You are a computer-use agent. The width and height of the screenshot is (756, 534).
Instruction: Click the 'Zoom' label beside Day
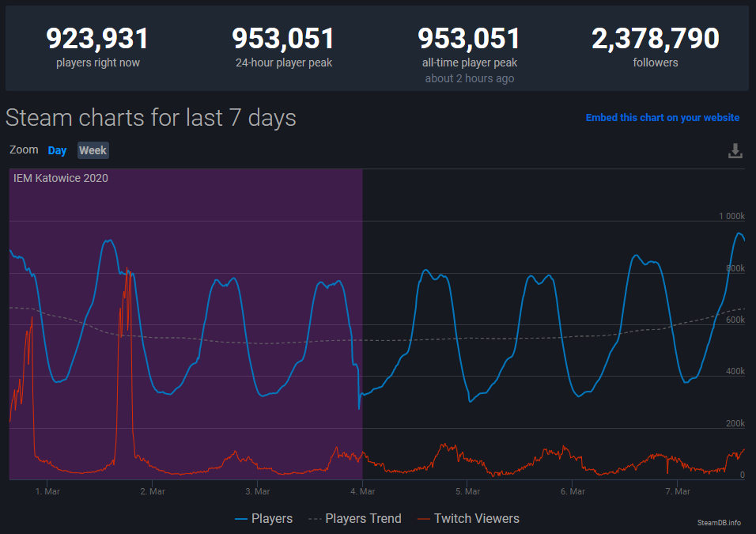[24, 150]
